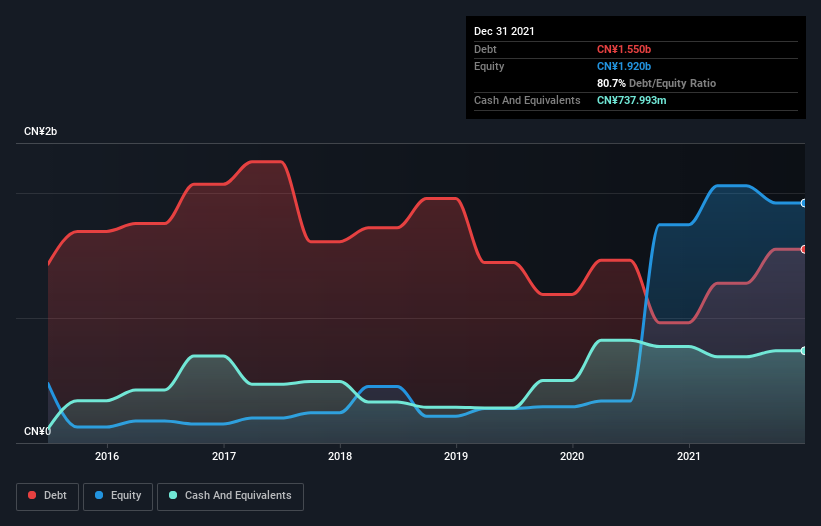Click the red Debt endpoint marker

click(804, 249)
